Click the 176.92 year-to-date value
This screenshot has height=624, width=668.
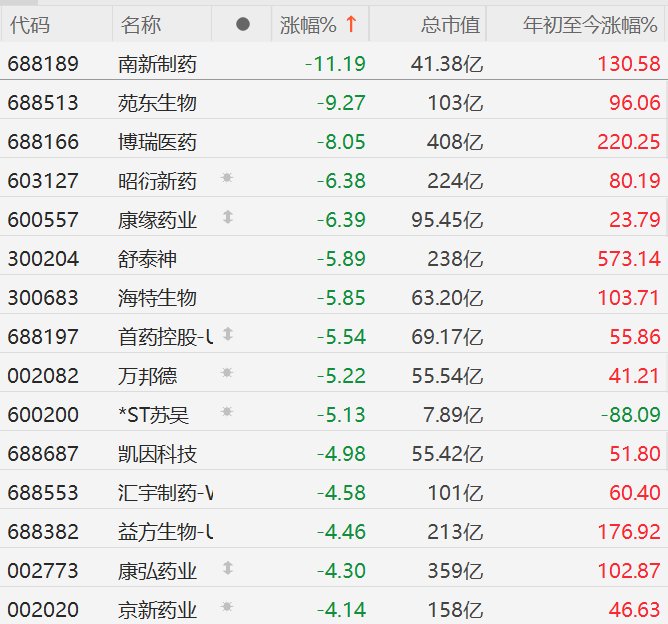(x=629, y=532)
